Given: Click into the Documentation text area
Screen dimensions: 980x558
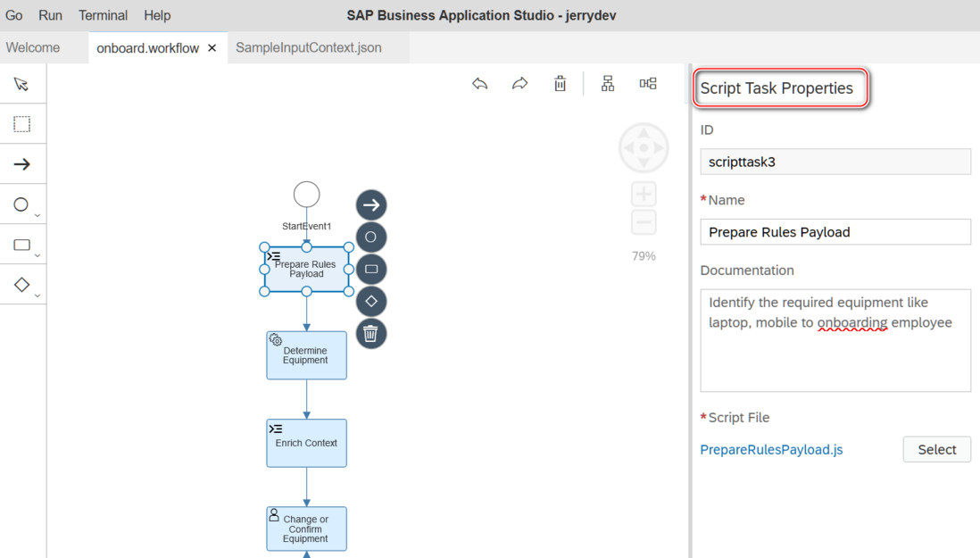Looking at the screenshot, I should (835, 340).
